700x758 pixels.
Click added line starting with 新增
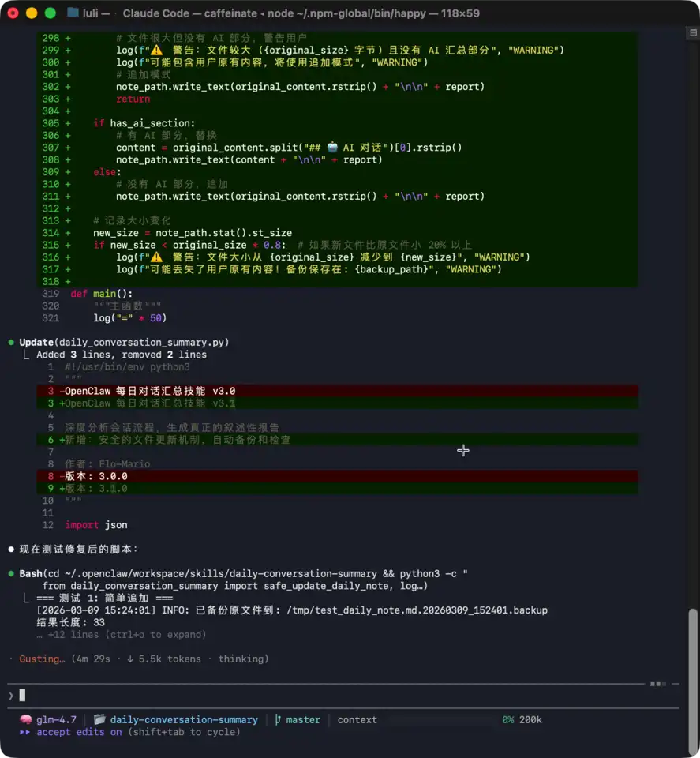[337, 440]
